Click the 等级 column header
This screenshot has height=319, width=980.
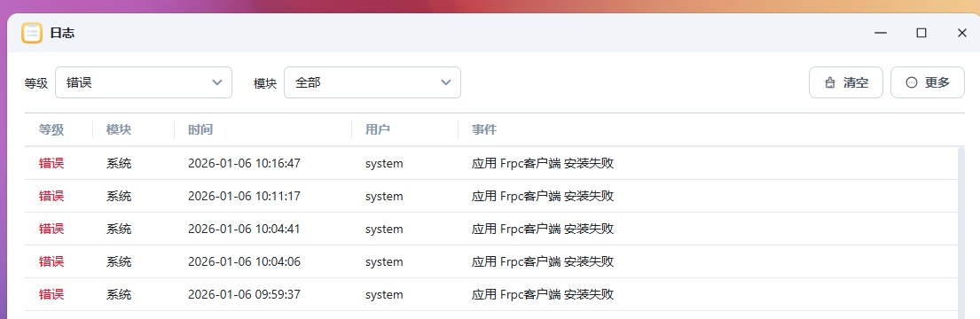pyautogui.click(x=51, y=130)
